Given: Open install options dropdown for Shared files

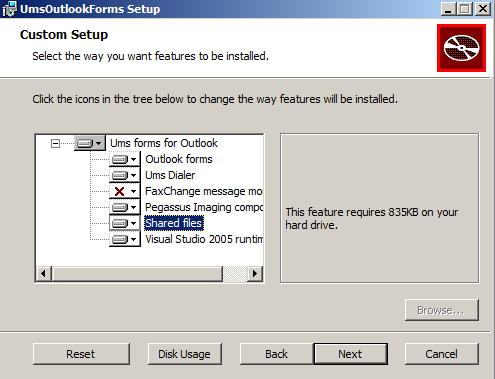Looking at the screenshot, I should [x=125, y=223].
